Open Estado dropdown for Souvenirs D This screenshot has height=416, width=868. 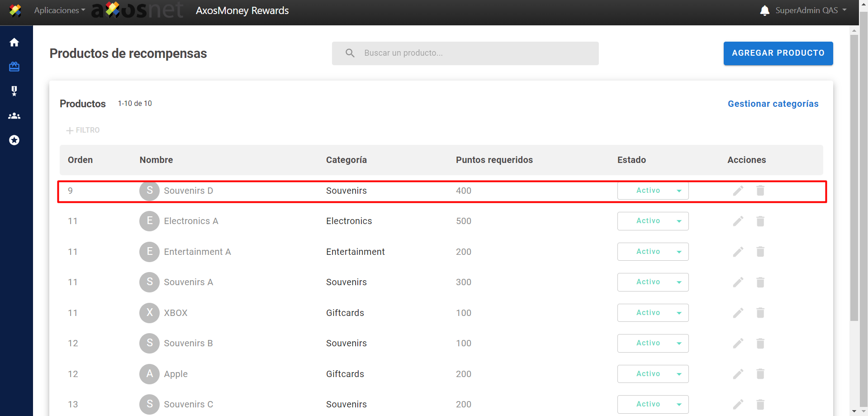(653, 191)
